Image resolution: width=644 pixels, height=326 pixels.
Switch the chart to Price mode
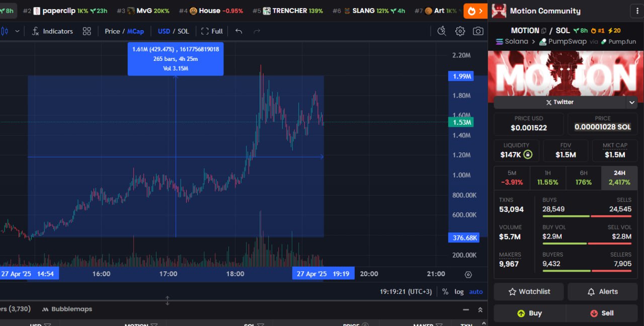coord(112,31)
